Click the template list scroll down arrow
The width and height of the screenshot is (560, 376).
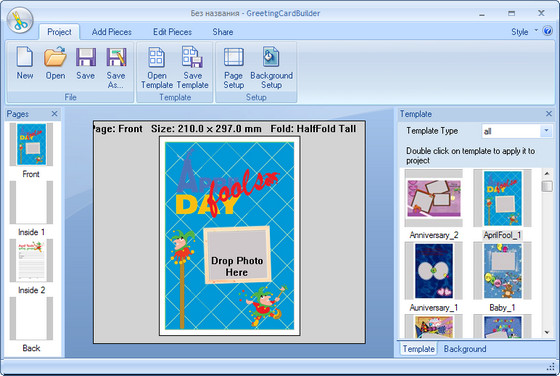[x=547, y=332]
